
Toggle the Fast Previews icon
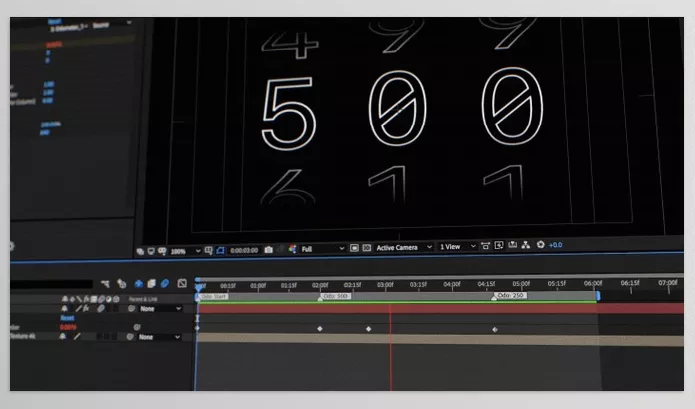pos(354,248)
